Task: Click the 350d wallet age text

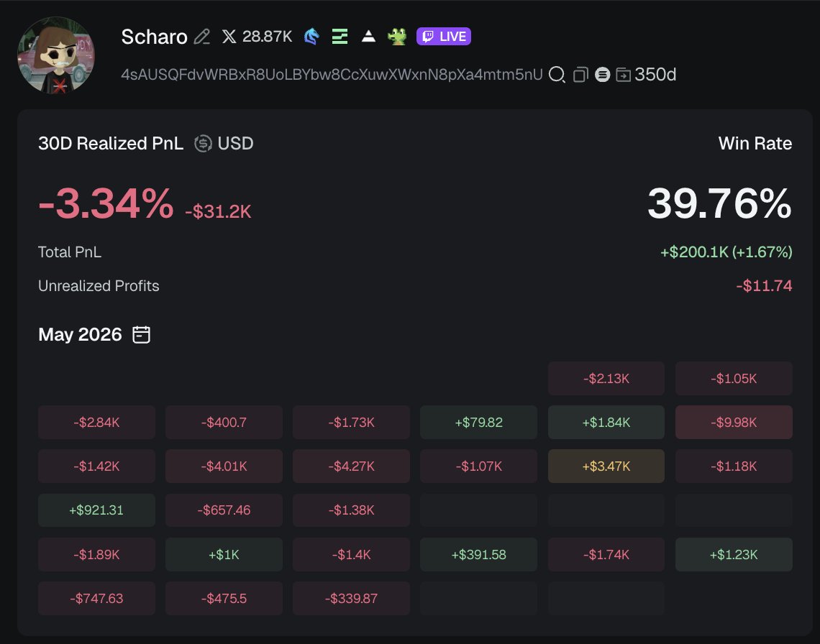Action: click(x=655, y=75)
